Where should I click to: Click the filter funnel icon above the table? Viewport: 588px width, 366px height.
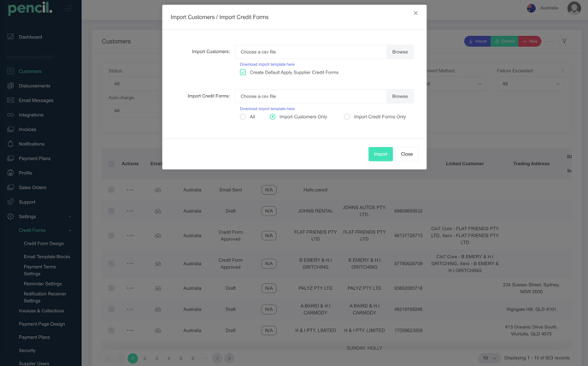(x=564, y=41)
